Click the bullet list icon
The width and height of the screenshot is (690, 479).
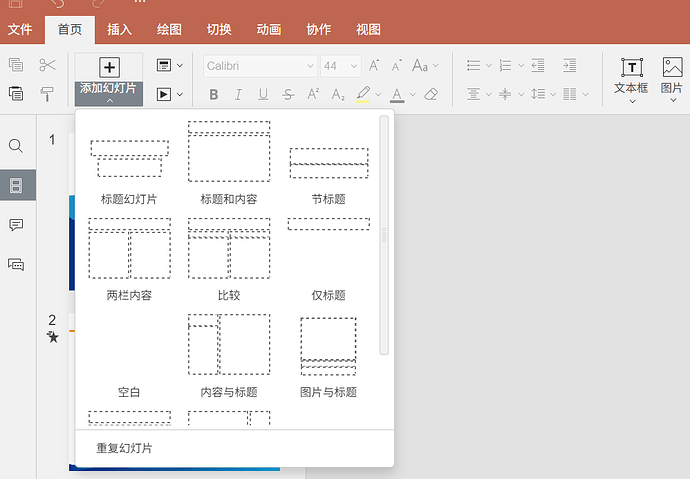point(474,66)
